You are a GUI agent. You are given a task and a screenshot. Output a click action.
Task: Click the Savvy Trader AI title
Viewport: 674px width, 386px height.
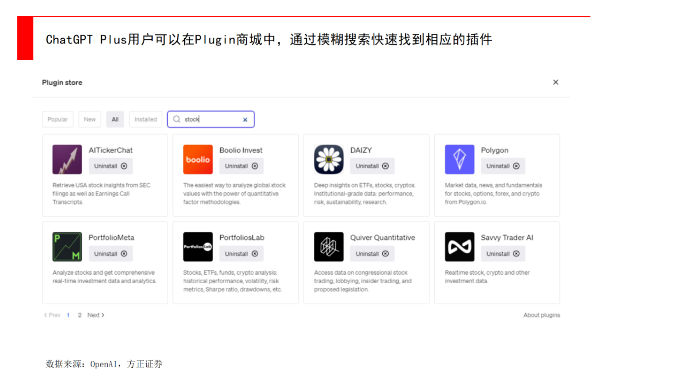[x=507, y=237]
